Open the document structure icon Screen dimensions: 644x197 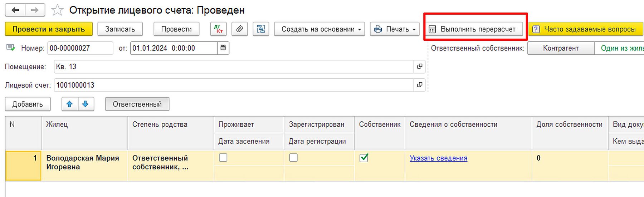[261, 29]
